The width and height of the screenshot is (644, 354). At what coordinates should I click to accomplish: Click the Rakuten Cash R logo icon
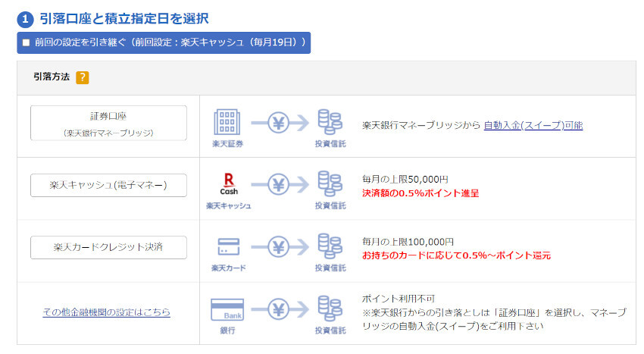pyautogui.click(x=228, y=183)
